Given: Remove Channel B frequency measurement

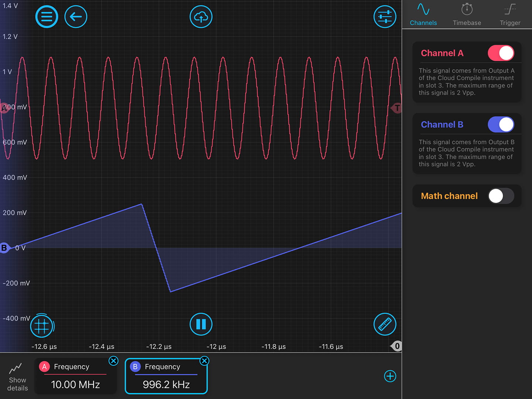Looking at the screenshot, I should [204, 361].
